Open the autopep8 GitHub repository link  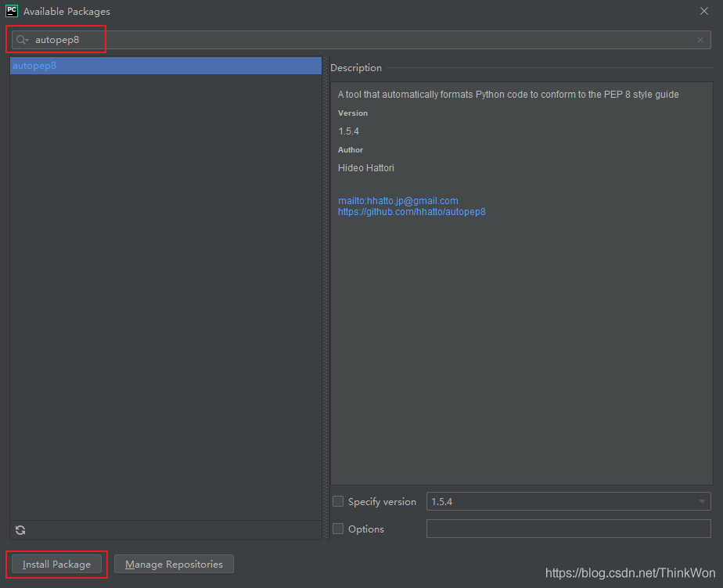[412, 212]
